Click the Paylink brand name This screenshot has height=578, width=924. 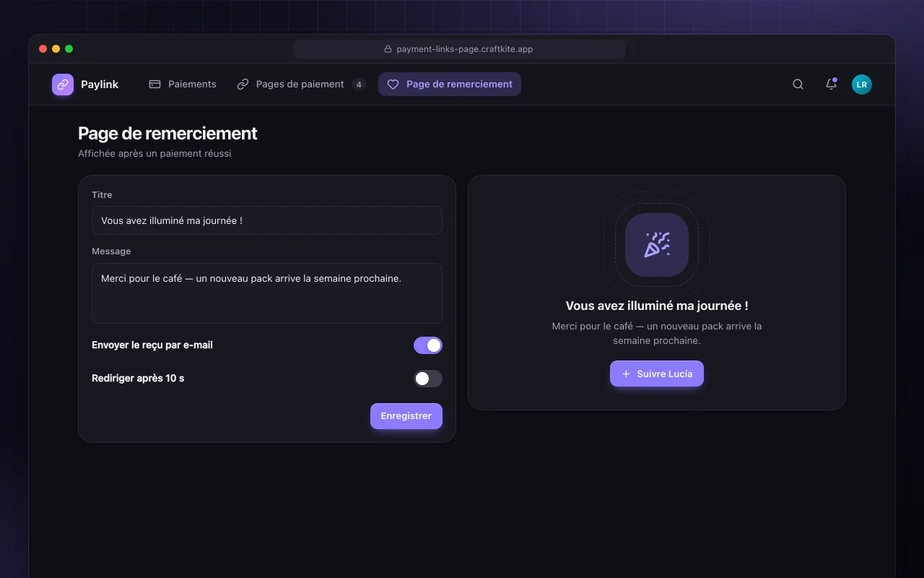click(100, 85)
